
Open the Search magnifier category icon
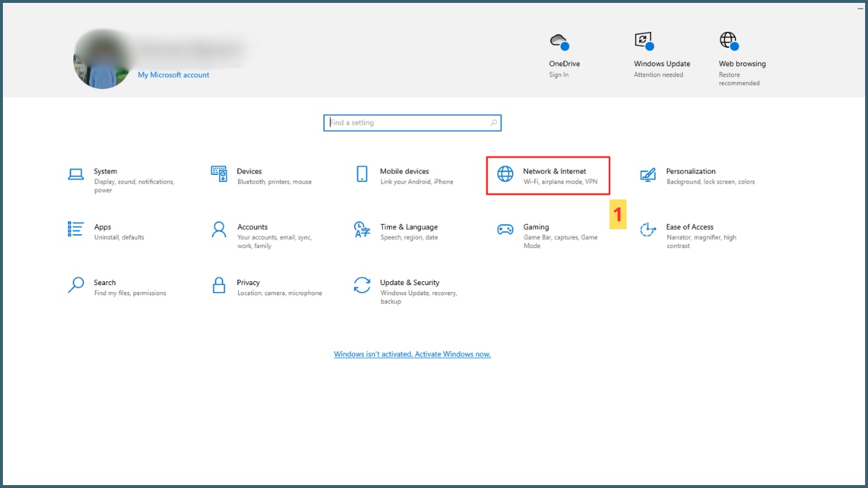[75, 285]
